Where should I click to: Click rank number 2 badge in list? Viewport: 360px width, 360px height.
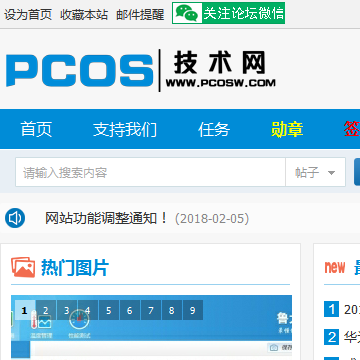point(331,337)
